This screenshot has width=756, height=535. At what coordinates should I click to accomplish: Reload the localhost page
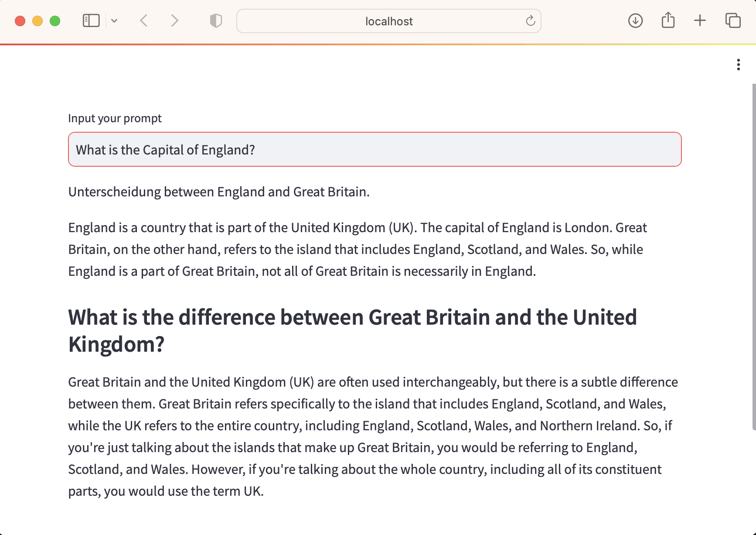tap(530, 21)
